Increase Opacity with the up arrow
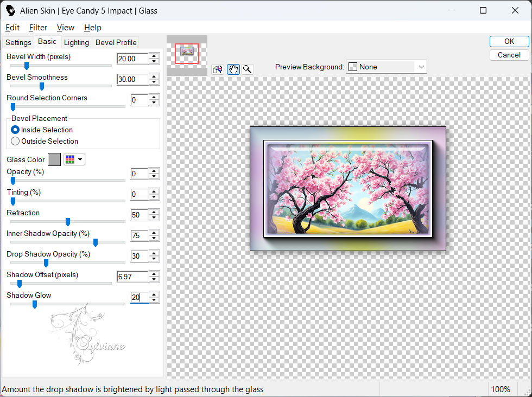This screenshot has height=397, width=532. point(154,171)
